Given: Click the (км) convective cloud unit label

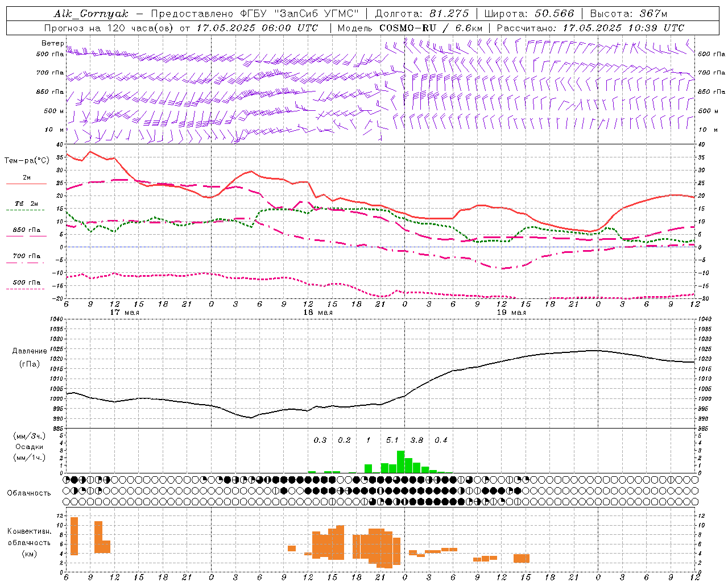Looking at the screenshot, I should point(29,554).
